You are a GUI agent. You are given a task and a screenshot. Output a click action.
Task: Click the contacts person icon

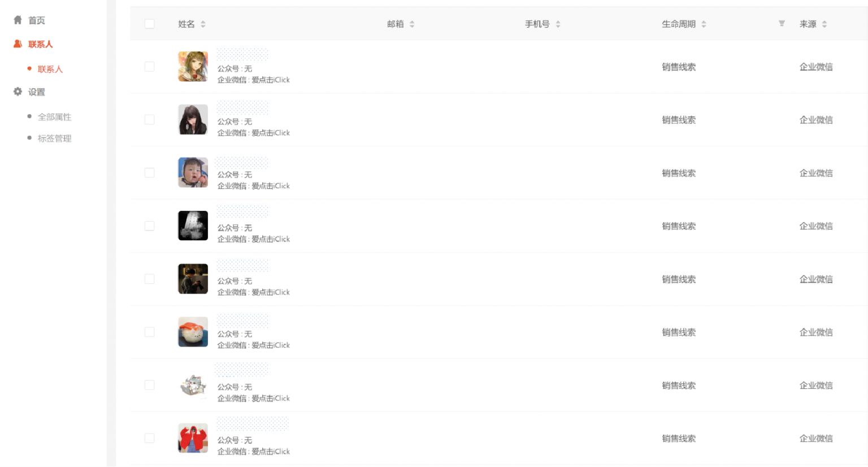click(x=18, y=44)
